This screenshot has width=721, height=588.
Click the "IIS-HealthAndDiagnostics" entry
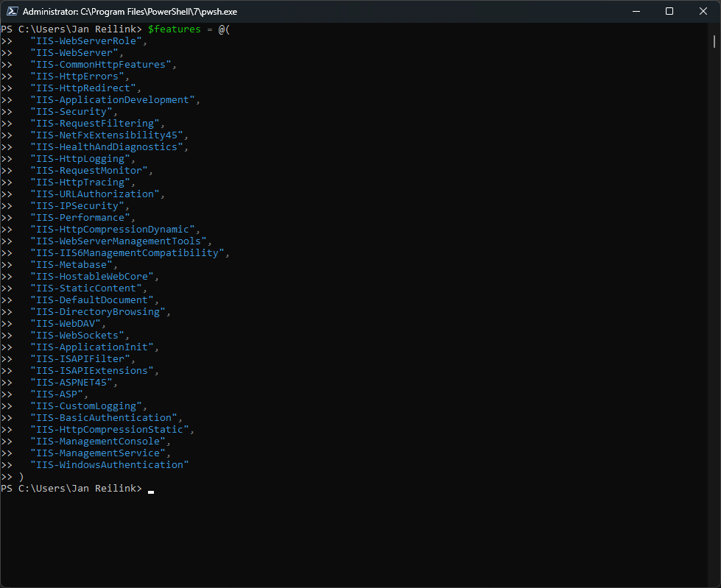pos(107,147)
